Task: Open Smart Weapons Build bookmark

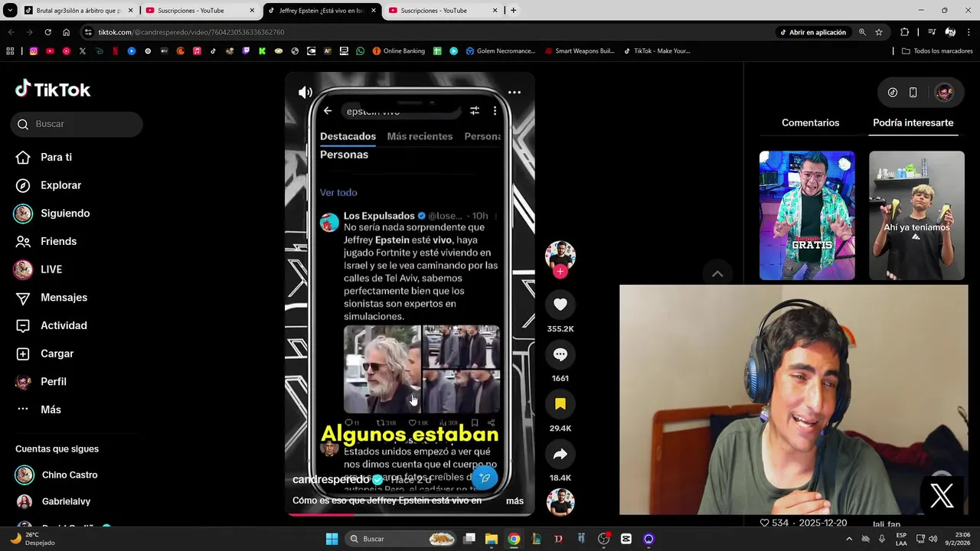Action: coord(580,51)
